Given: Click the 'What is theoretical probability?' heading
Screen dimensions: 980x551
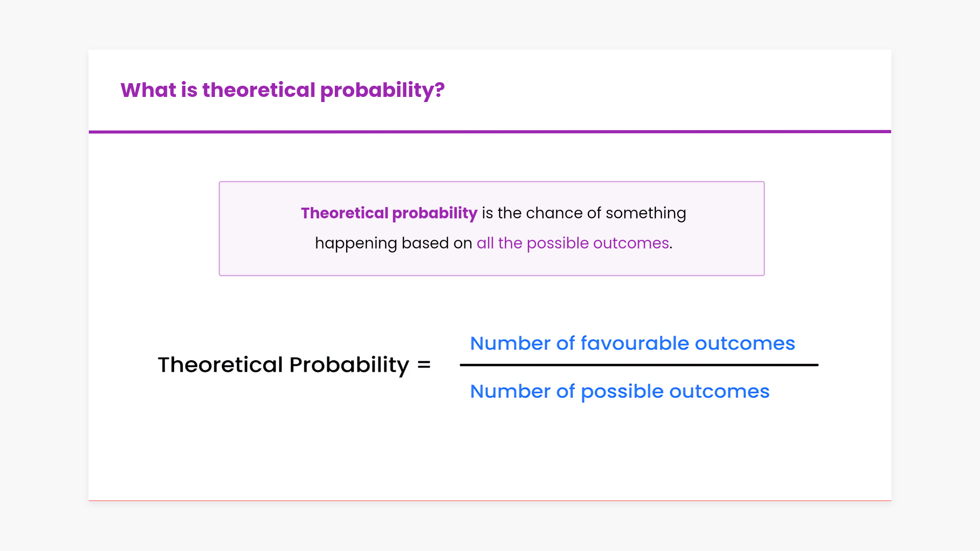Looking at the screenshot, I should click(282, 90).
